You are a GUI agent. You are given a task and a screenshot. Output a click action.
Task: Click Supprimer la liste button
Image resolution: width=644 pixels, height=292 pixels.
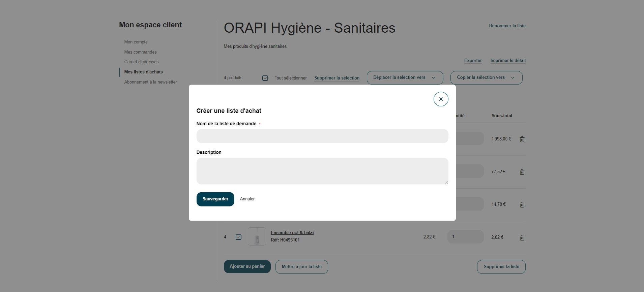(x=501, y=267)
